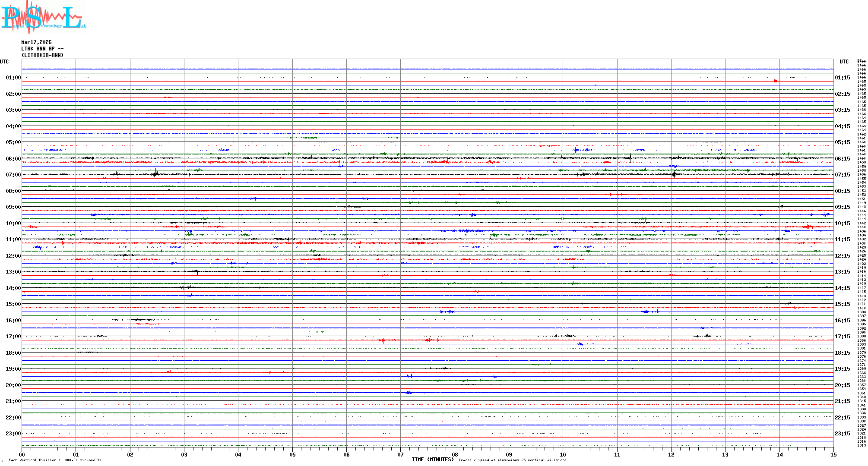Click the 07:15 time label on right
Viewport: 868px width, 466px height.
842,175
